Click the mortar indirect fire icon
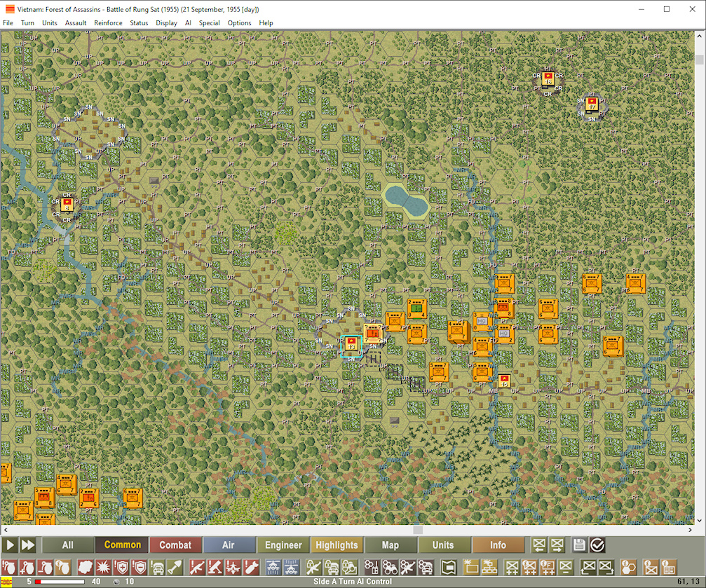The image size is (706, 588). point(215,567)
